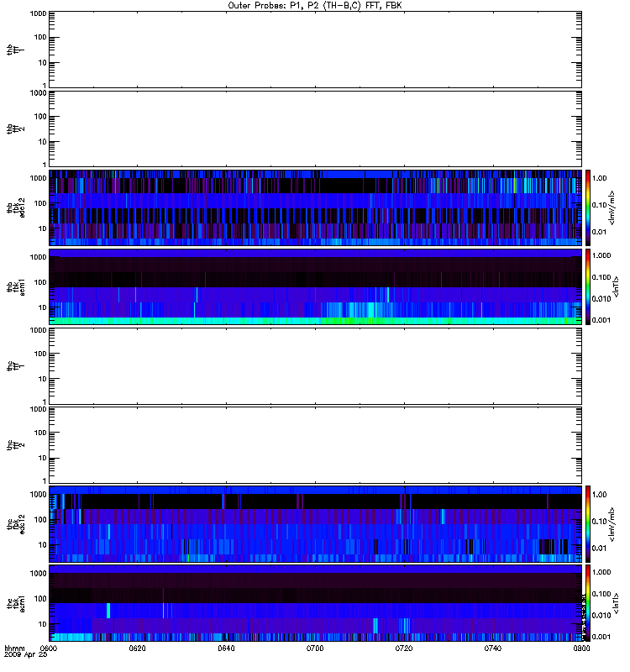630x672 pixels.
Task: Click the 0700 time axis label
Action: tap(315, 648)
